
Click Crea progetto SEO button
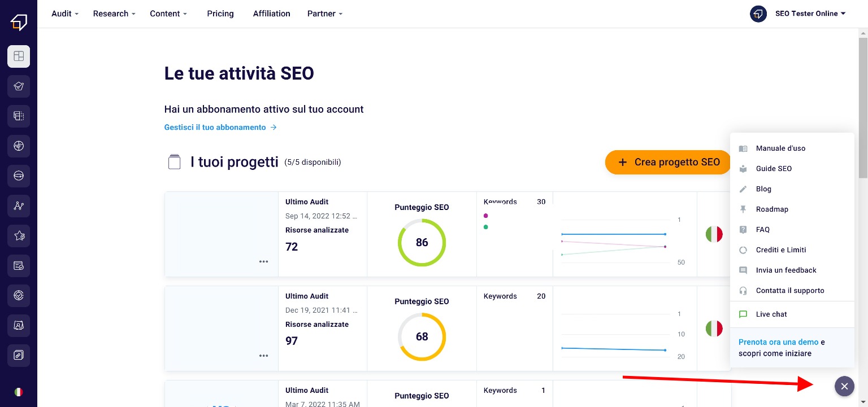click(669, 162)
